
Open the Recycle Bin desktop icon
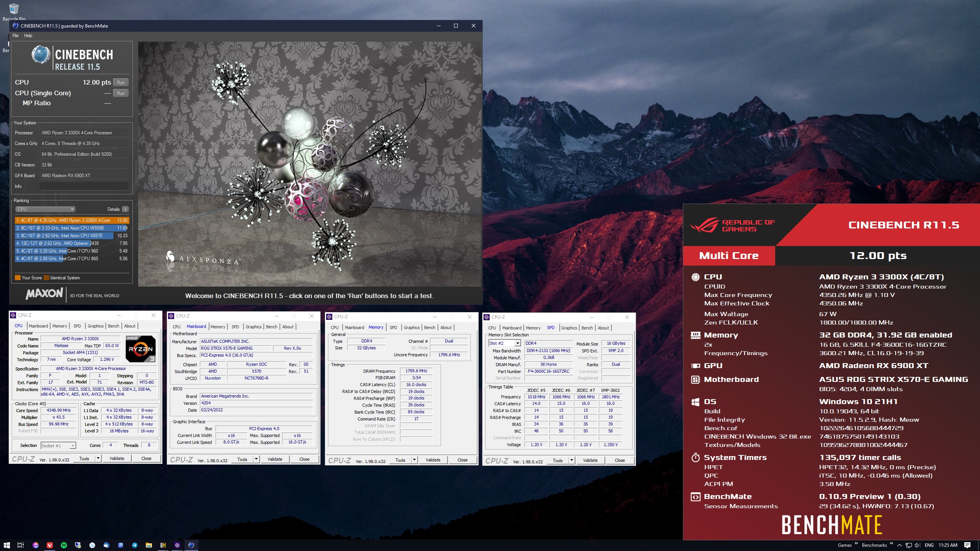pos(14,11)
